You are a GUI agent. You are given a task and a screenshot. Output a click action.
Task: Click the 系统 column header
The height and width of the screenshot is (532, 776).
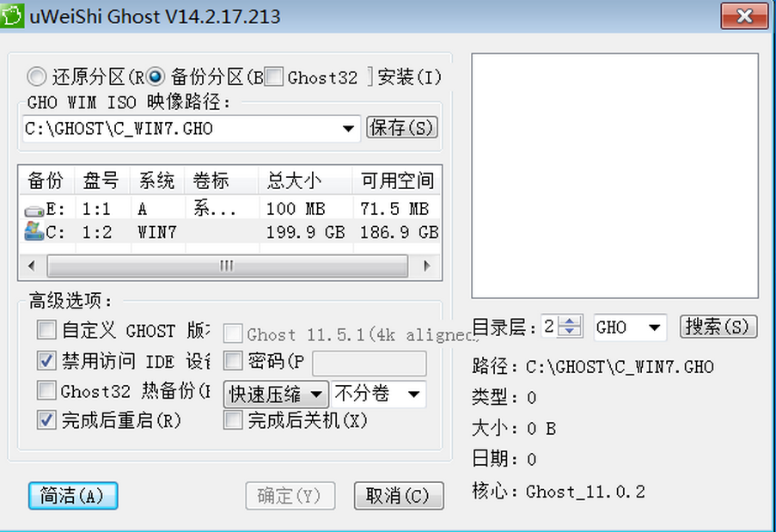[x=157, y=180]
